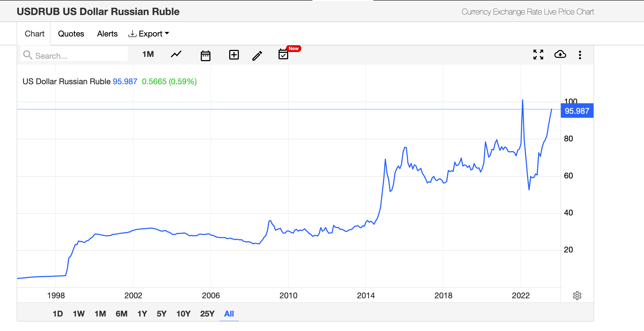Switch to the Quotes tab
Screen dimensions: 644x331
[x=71, y=34]
